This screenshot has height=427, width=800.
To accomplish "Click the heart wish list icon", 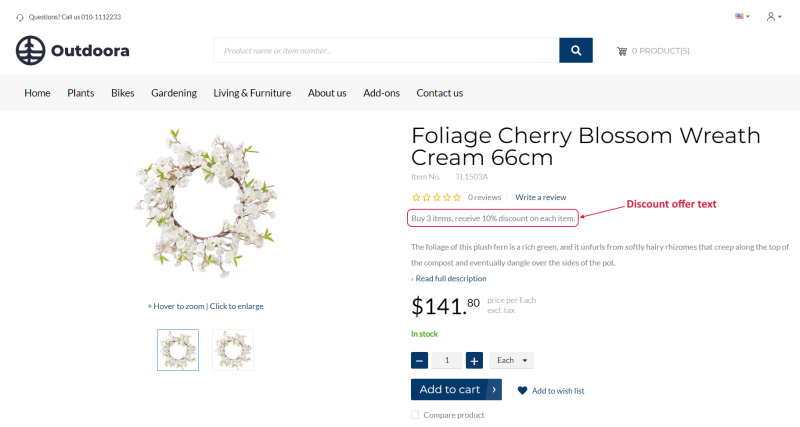I will click(522, 391).
